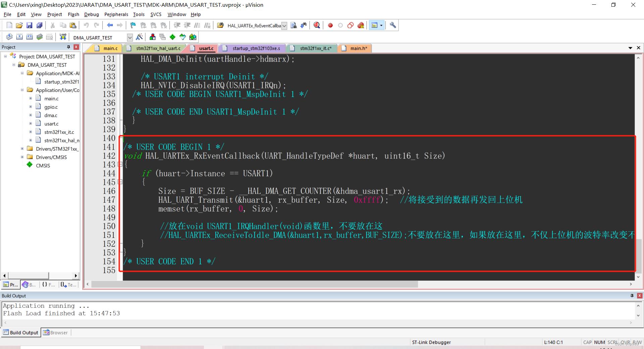Screen dimensions: 644x349
Task: Open the DMA_USART_TEST target dropdown
Action: [x=129, y=37]
